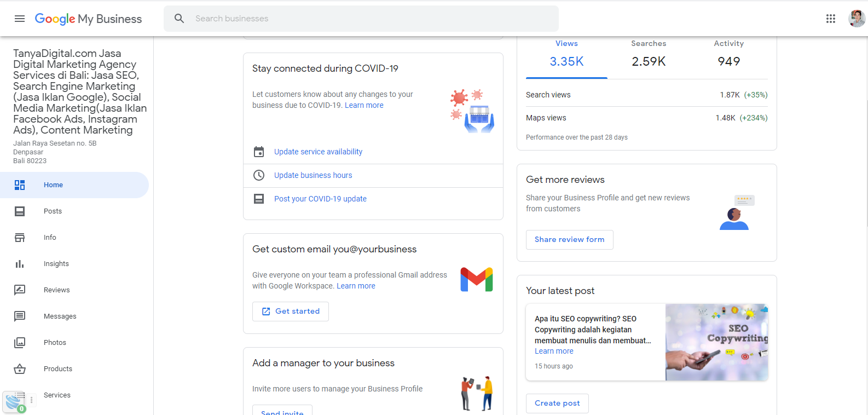This screenshot has height=415, width=868.
Task: Click Learn more in COVID-19 card
Action: (x=364, y=105)
